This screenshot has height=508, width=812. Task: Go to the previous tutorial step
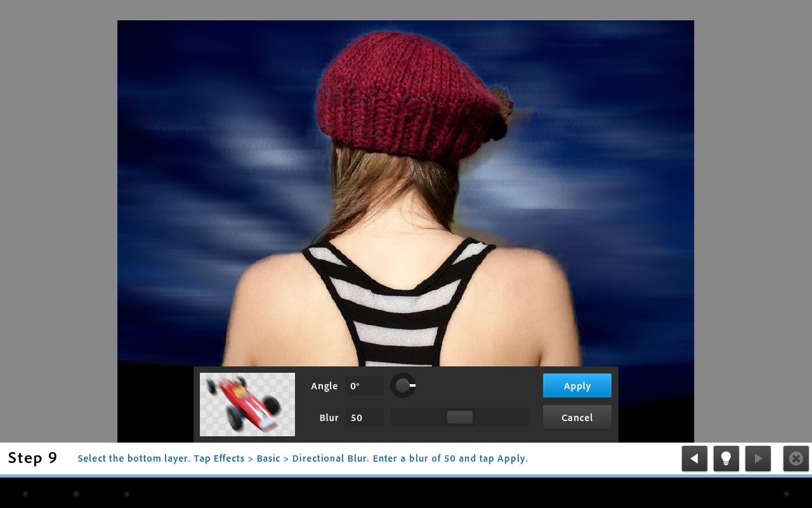pyautogui.click(x=695, y=458)
